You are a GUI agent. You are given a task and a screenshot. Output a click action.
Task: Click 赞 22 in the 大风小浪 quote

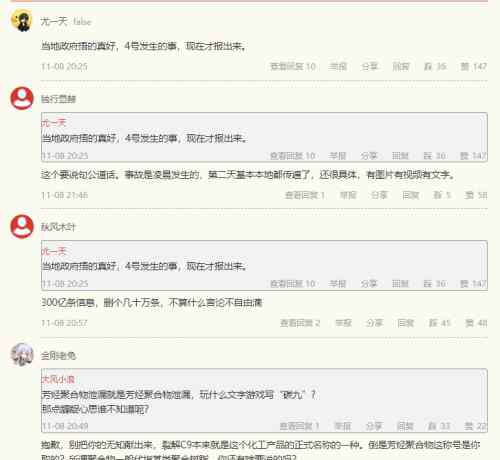(x=475, y=426)
